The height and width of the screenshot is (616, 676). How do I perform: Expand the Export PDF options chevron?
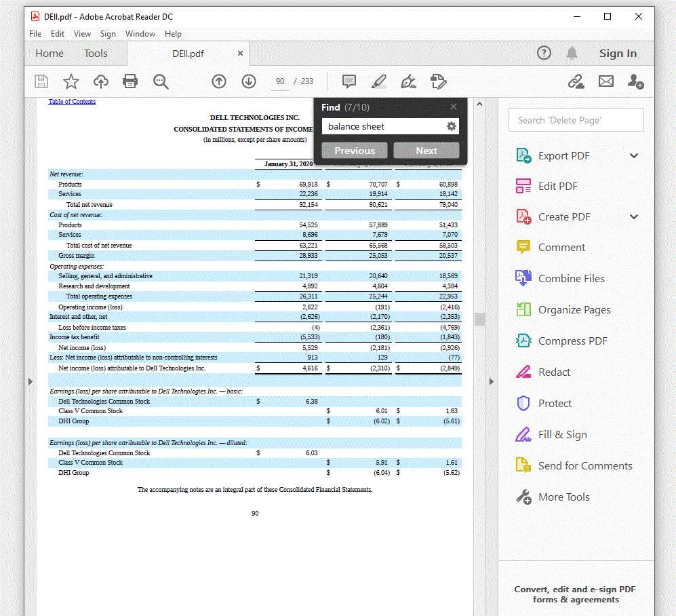[634, 155]
